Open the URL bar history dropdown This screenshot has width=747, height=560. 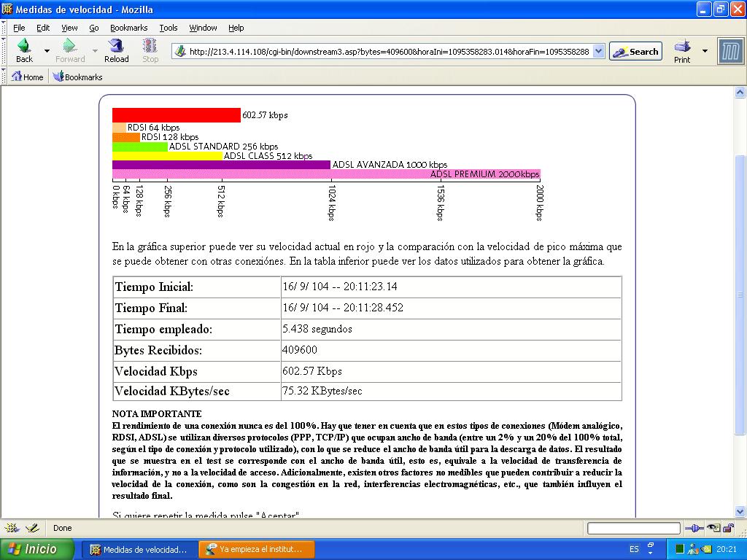(x=598, y=52)
